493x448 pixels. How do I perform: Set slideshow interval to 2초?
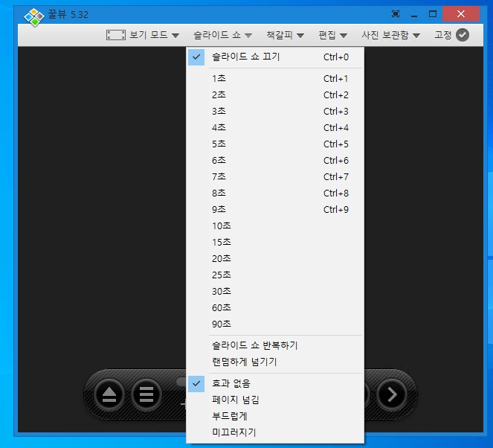tap(275, 95)
